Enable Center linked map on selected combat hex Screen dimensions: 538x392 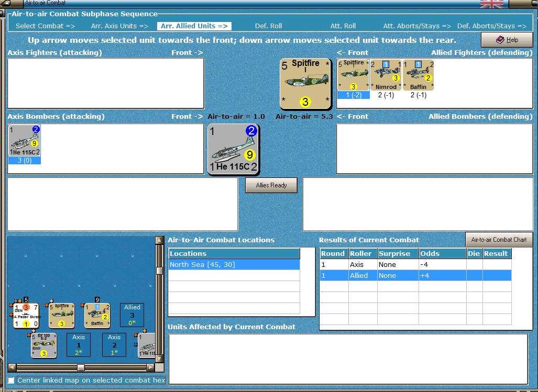tap(12, 380)
